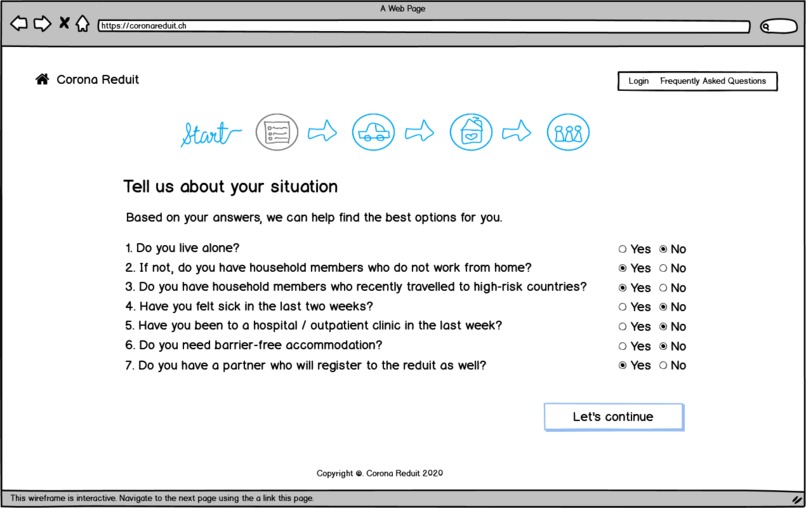Viewport: 806px width, 508px height.
Task: Click the Login link
Action: pyautogui.click(x=638, y=81)
